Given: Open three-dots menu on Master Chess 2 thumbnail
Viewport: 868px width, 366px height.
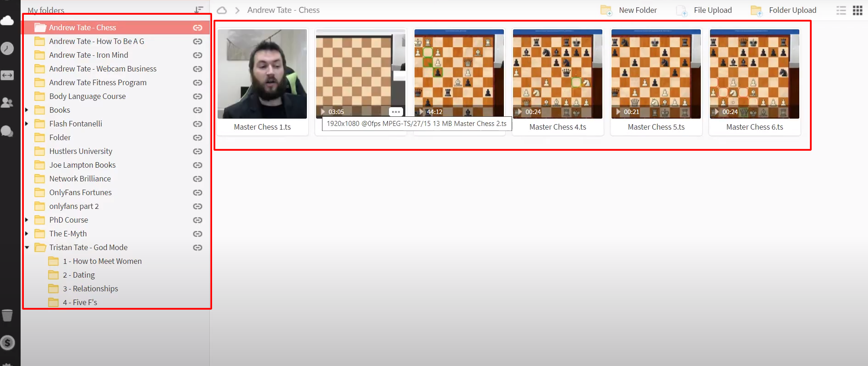Looking at the screenshot, I should [396, 112].
